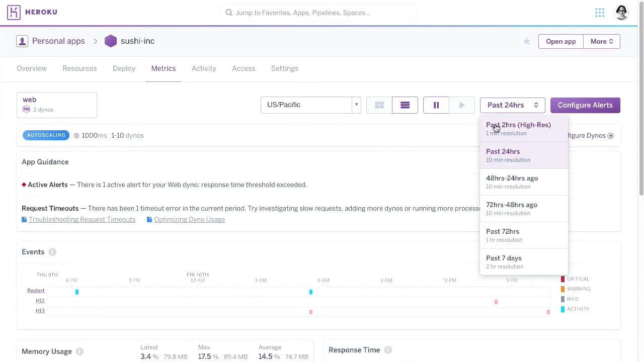Click the sushi-inc hexagon app icon
Image resolution: width=644 pixels, height=362 pixels.
pyautogui.click(x=111, y=41)
